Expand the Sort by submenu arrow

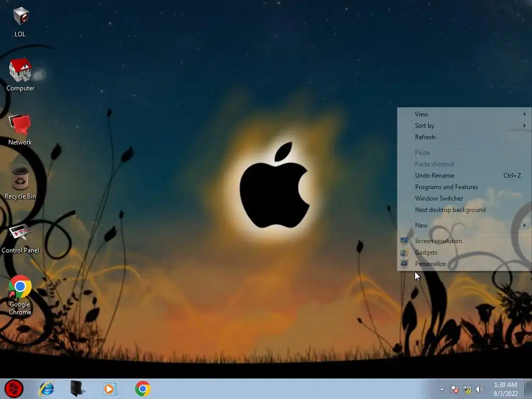click(x=525, y=126)
